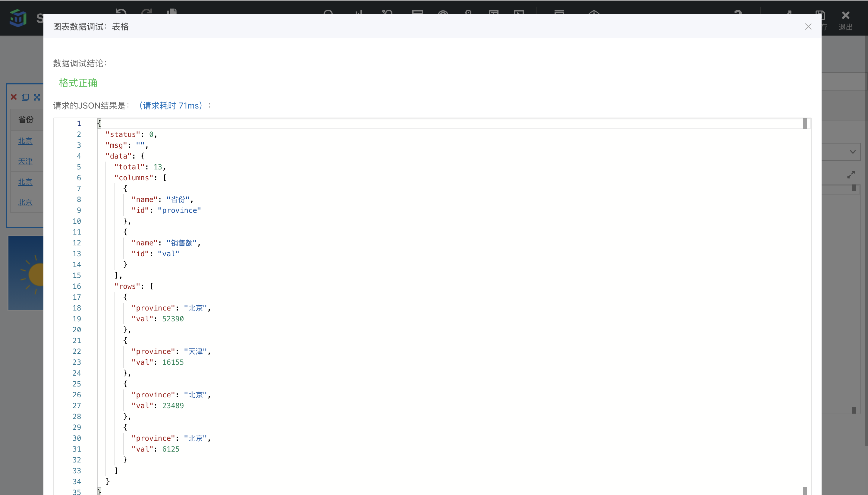Image resolution: width=868 pixels, height=495 pixels.
Task: Close the 图表数据调试 dialog
Action: tap(808, 27)
